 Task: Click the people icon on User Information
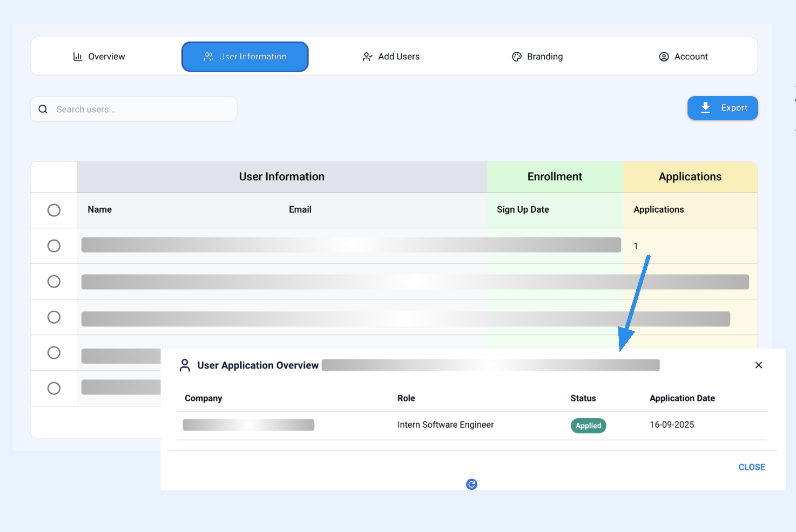[208, 57]
